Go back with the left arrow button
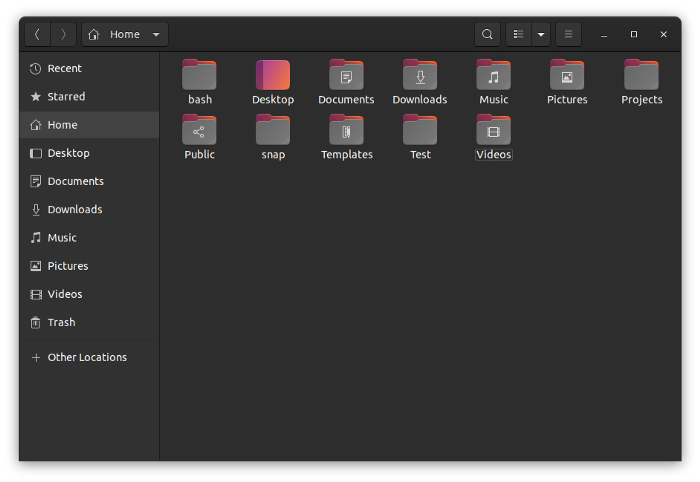The image size is (700, 482). tap(37, 34)
